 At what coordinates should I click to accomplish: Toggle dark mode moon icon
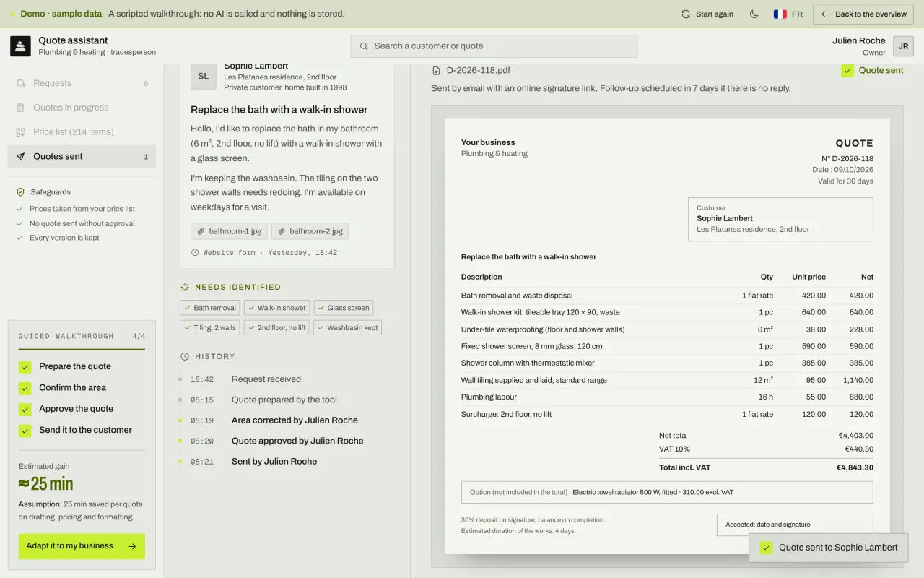click(x=754, y=14)
